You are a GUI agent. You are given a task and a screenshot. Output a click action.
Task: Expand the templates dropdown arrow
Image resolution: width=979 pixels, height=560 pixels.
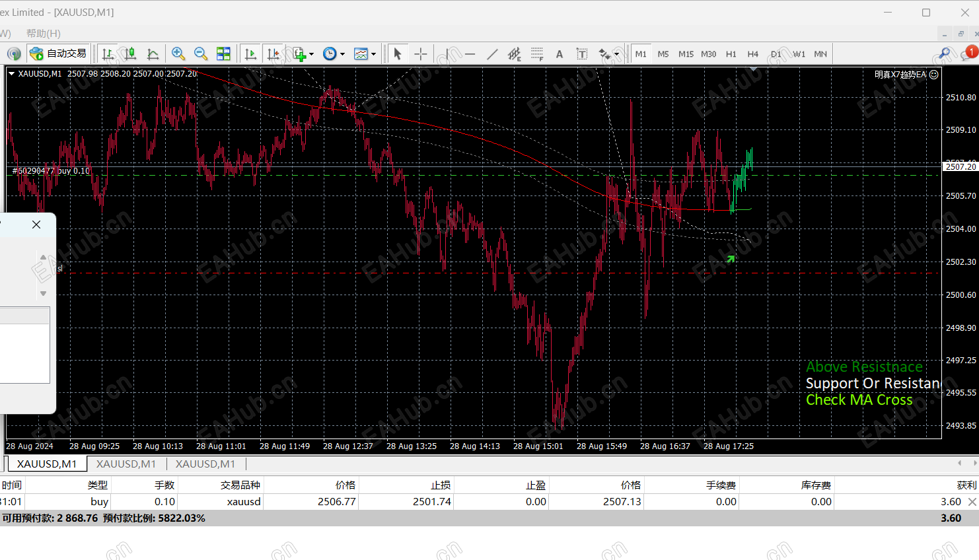[x=373, y=54]
